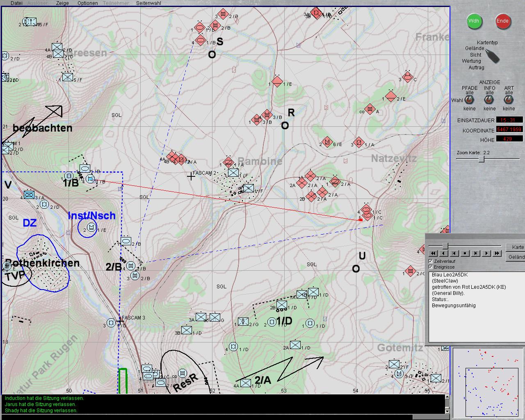The height and width of the screenshot is (420, 525).
Task: Open the Seitenwahl menu
Action: pyautogui.click(x=148, y=3)
